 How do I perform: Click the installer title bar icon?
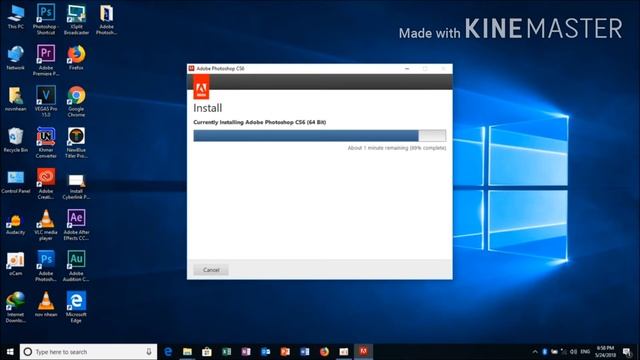click(191, 68)
